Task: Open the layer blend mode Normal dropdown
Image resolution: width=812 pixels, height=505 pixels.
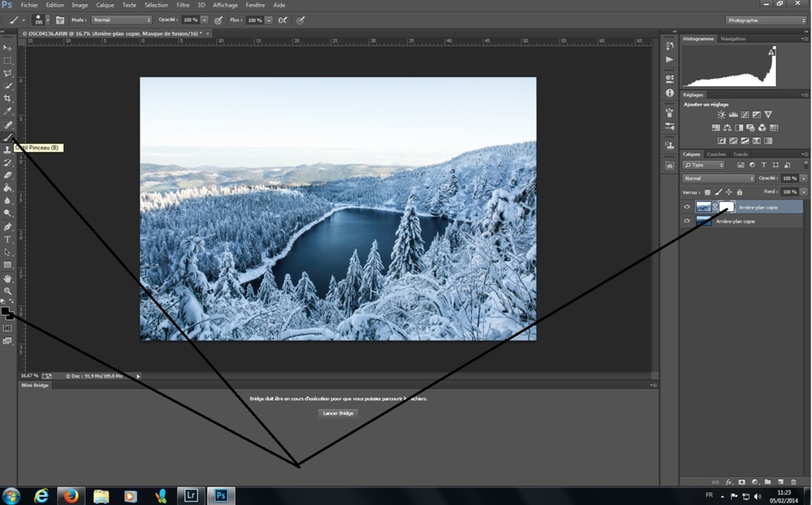Action: coord(719,178)
